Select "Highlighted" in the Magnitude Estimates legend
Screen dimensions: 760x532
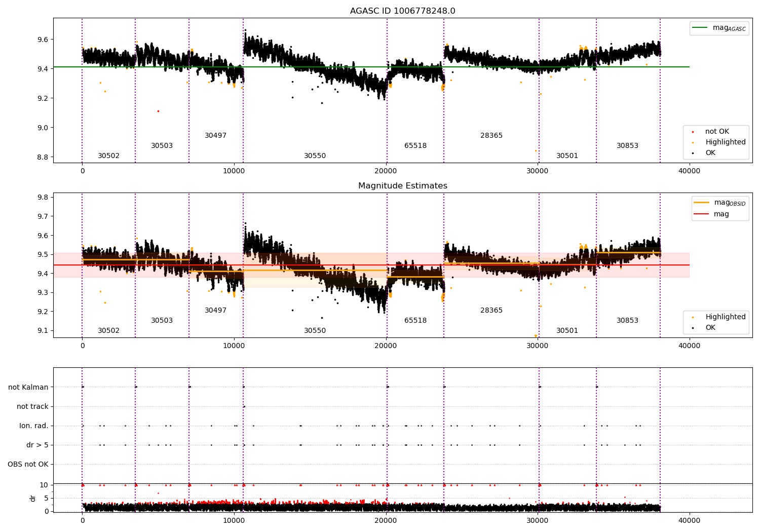[726, 317]
